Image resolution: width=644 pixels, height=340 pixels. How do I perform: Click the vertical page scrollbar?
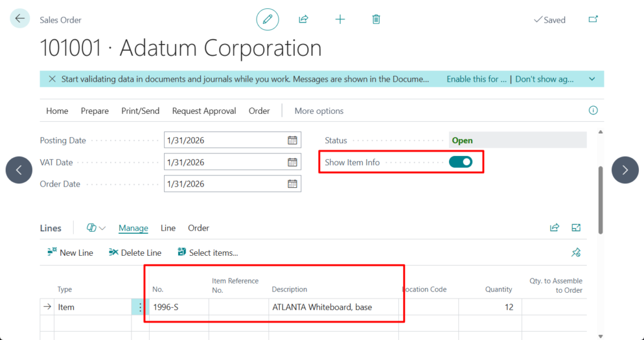pyautogui.click(x=600, y=201)
